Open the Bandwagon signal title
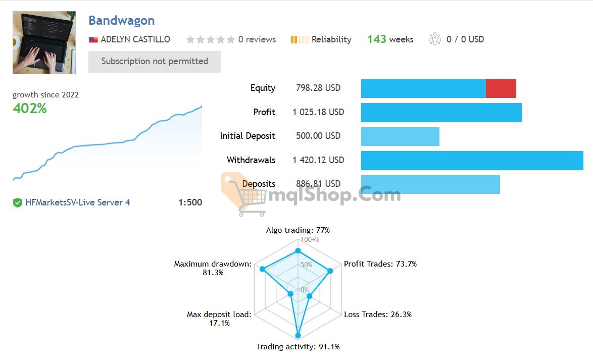593x364 pixels. 121,20
